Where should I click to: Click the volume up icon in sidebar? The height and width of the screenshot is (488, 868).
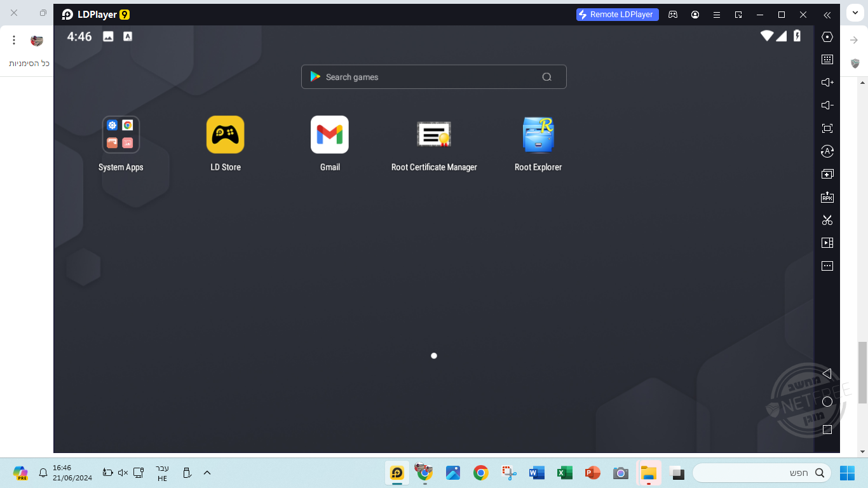pyautogui.click(x=827, y=83)
